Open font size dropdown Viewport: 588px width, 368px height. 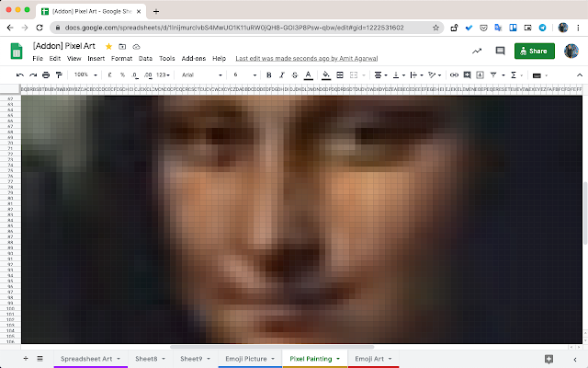pos(245,75)
